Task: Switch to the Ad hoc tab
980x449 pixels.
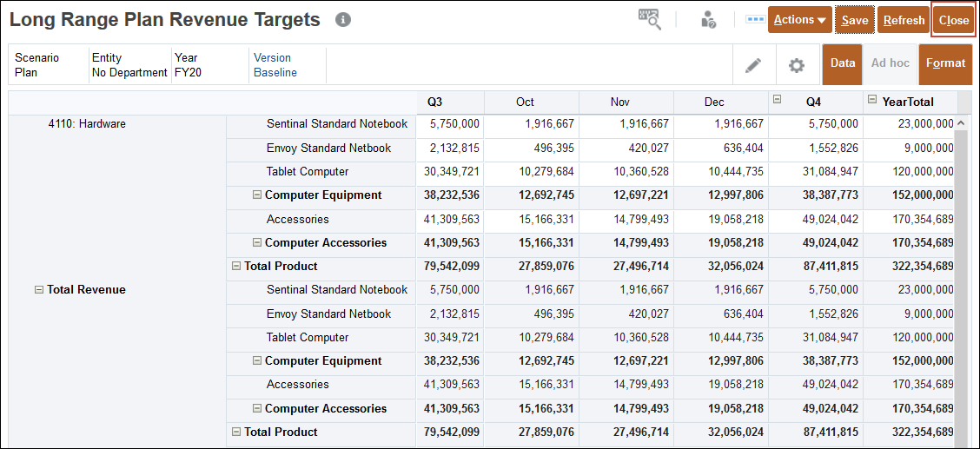Action: coord(891,63)
